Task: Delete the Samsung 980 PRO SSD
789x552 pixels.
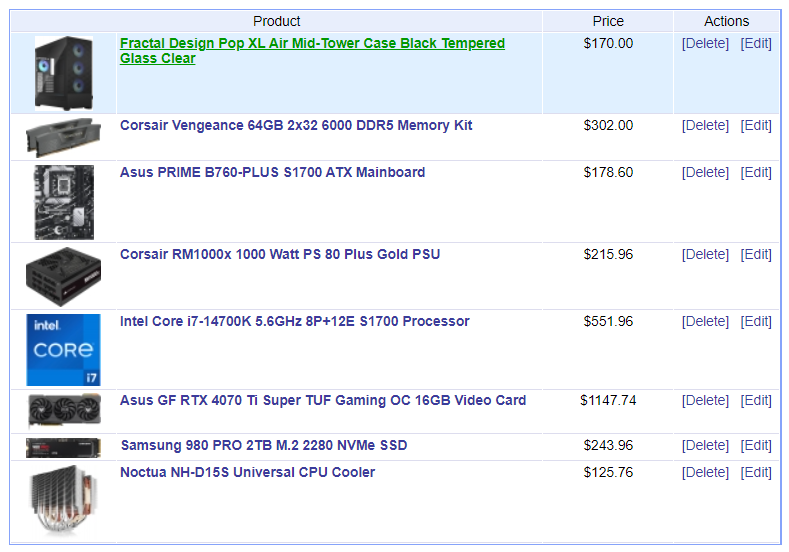Action: coord(705,446)
